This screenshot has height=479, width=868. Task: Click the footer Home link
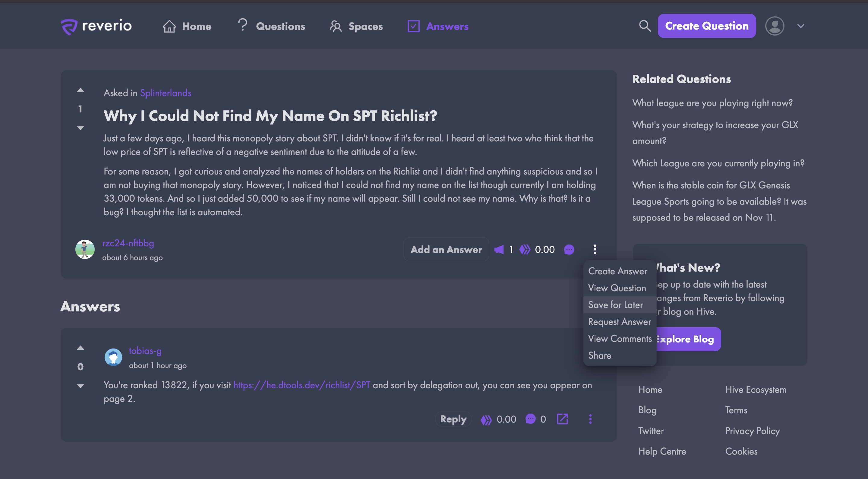pos(650,390)
